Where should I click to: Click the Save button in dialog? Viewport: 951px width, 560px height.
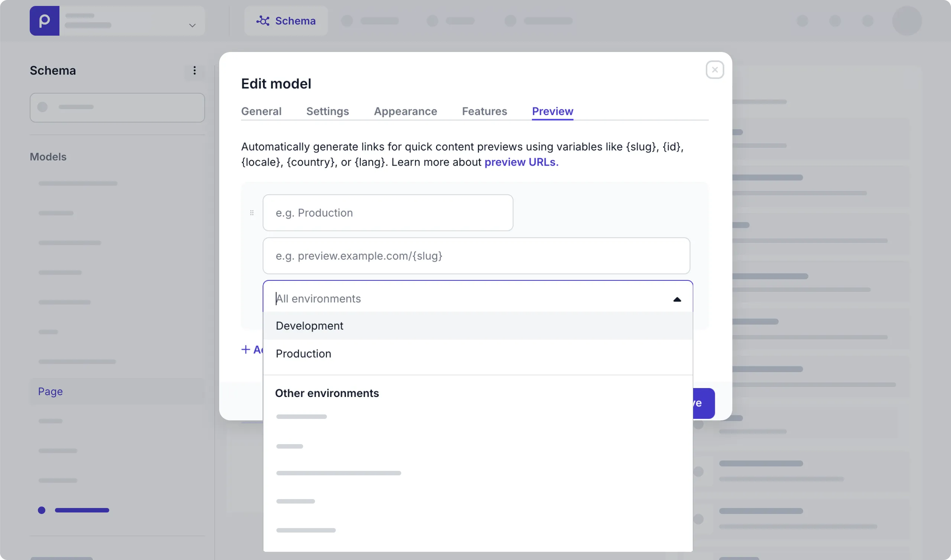tap(704, 403)
